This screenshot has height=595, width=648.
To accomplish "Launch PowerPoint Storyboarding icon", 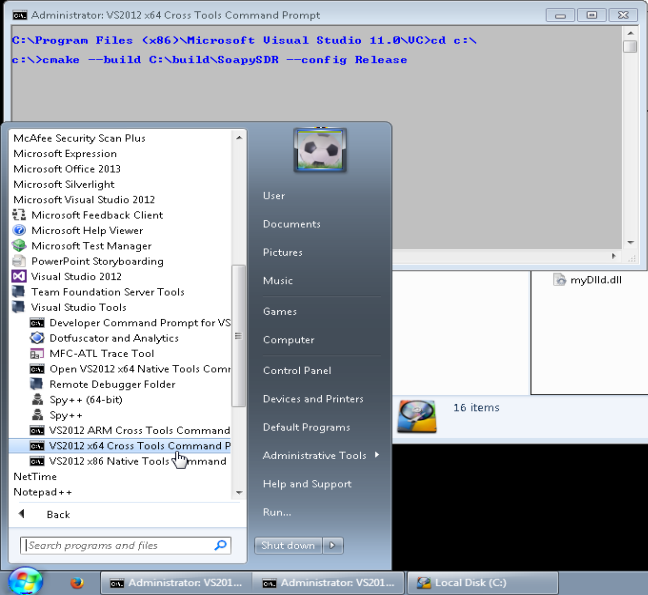I will coord(19,261).
